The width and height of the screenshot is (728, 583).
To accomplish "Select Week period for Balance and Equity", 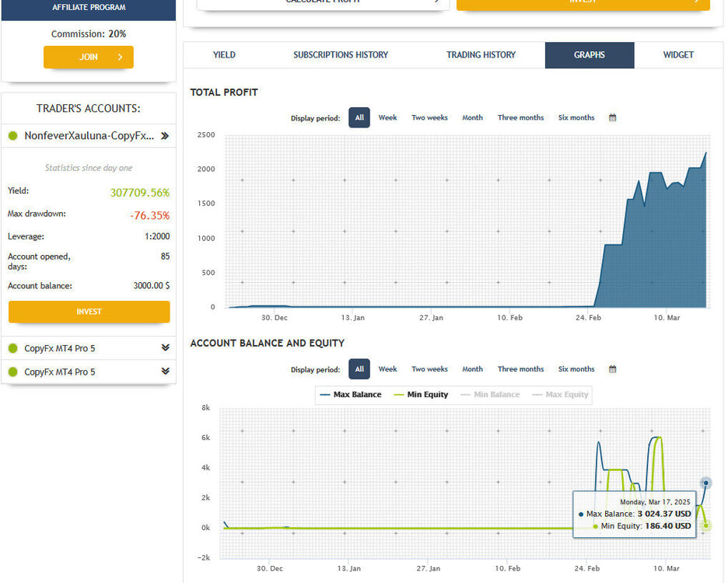I will coord(387,369).
